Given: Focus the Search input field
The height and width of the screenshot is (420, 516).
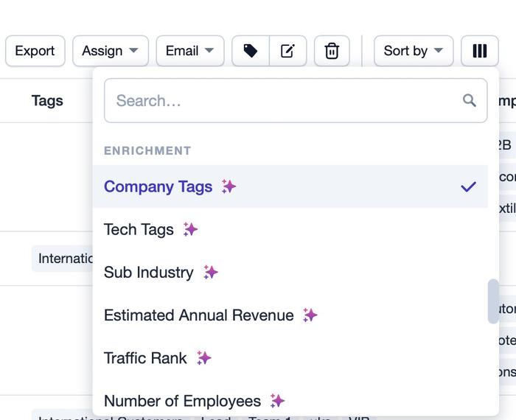Looking at the screenshot, I should [x=296, y=100].
